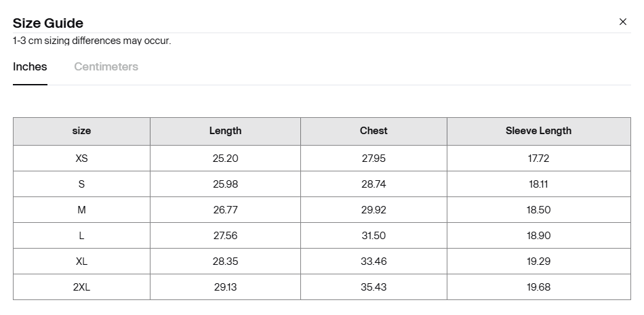Viewport: 644px width, 315px height.
Task: Click the 18.90 sleeve length cell
Action: pyautogui.click(x=538, y=236)
